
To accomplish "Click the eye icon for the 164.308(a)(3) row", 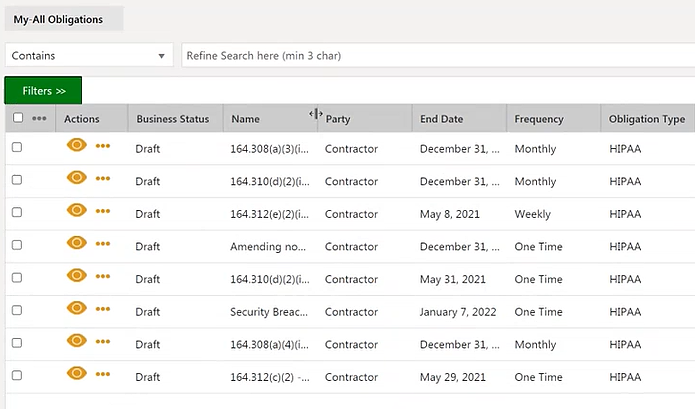I will coord(77,146).
